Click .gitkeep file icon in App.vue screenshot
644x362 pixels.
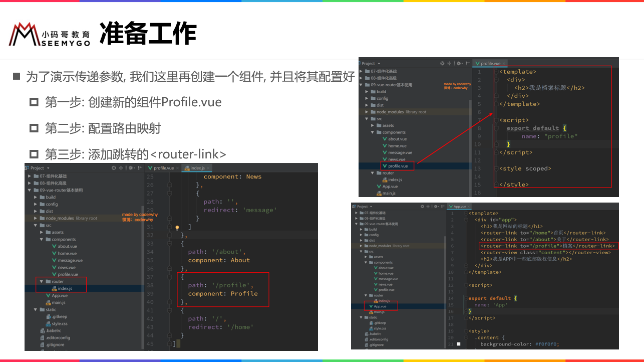(x=371, y=323)
